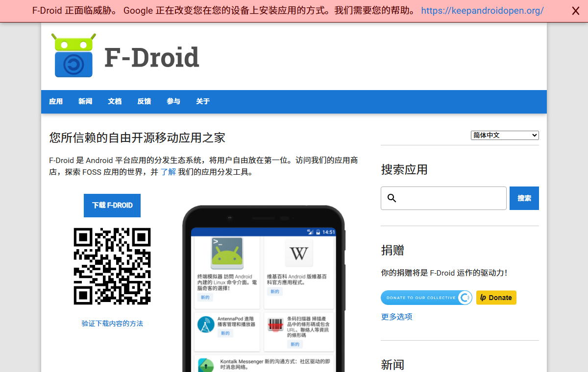
Task: Click the 14:51 clock in the phone status bar
Action: [x=329, y=232]
